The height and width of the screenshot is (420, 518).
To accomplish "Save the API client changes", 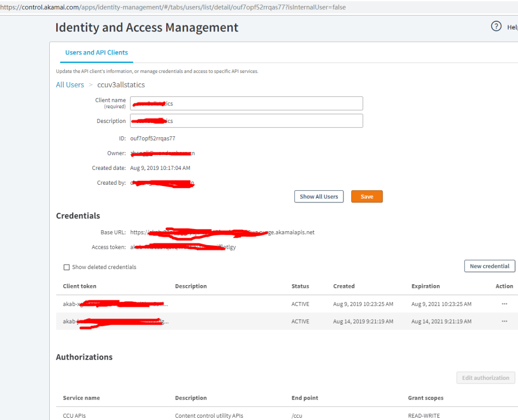I will tap(367, 197).
